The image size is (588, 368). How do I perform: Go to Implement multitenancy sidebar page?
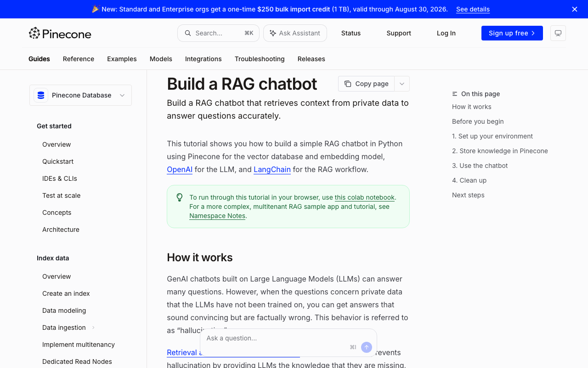tap(79, 345)
